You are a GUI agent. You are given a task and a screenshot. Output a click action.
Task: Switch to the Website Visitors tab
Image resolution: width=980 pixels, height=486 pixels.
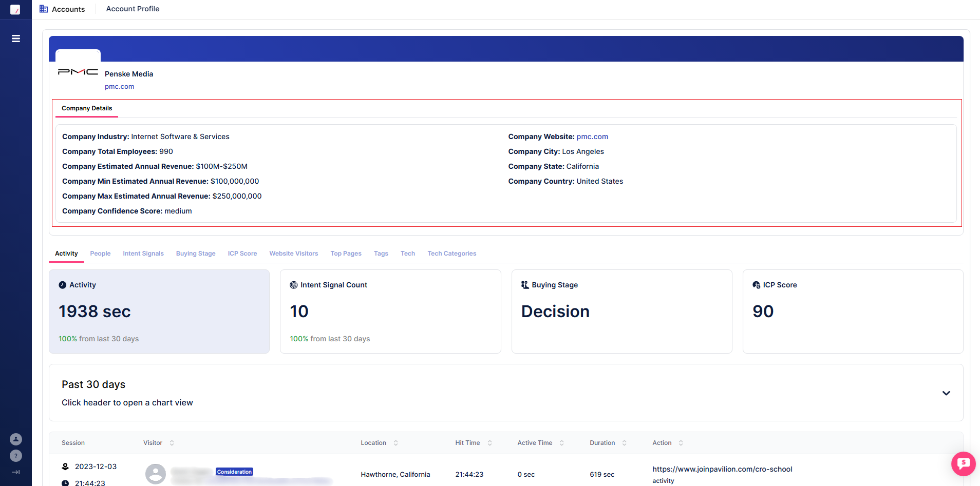click(294, 254)
